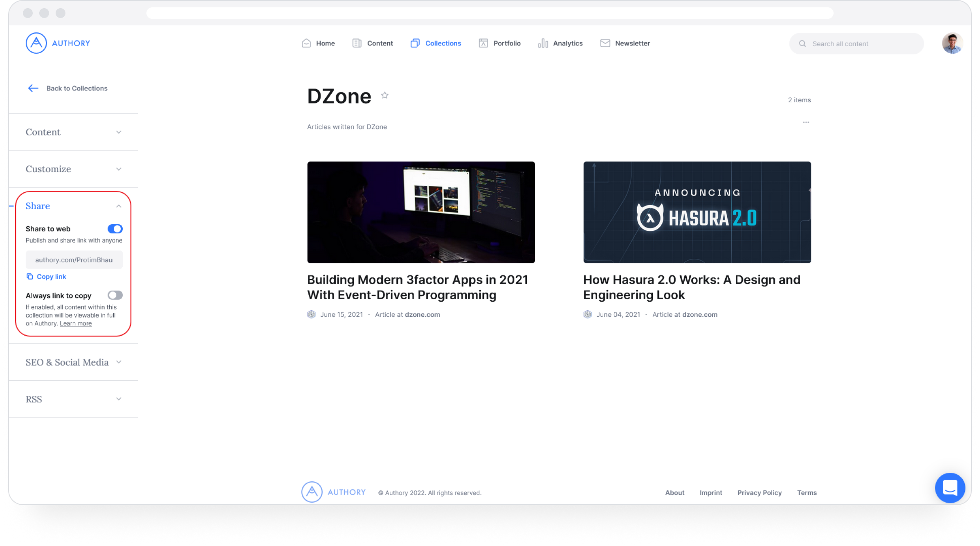Click the copy icon beside Copy link
The width and height of the screenshot is (980, 546).
pos(29,276)
